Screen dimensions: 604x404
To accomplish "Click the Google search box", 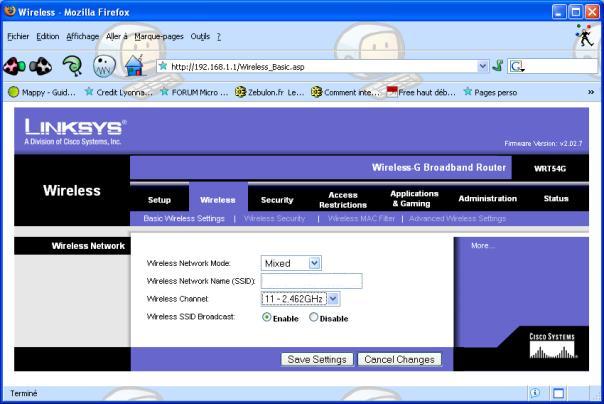I will 560,67.
